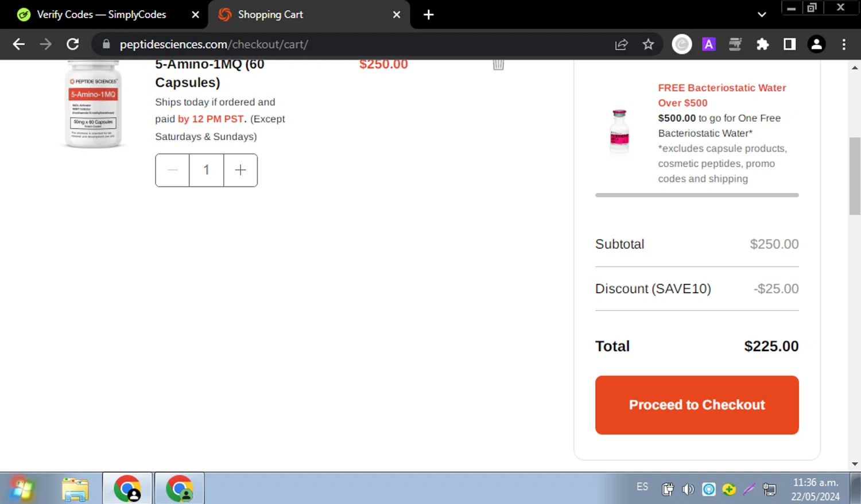This screenshot has height=504, width=861.
Task: Click the quantity field showing 1
Action: (x=206, y=170)
